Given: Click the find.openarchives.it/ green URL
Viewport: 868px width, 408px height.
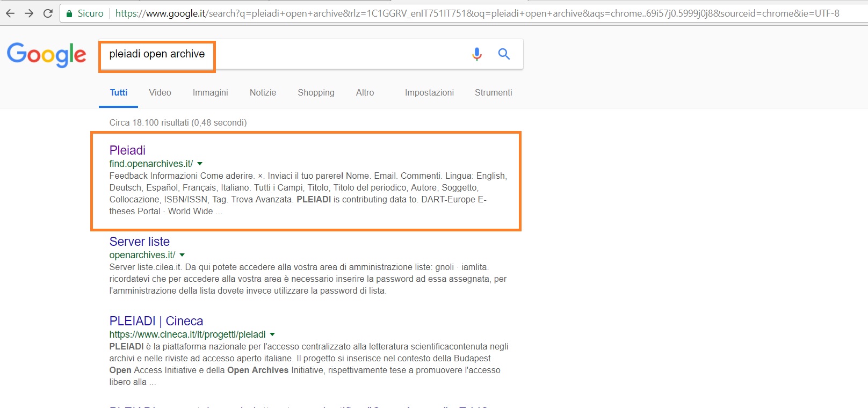Looking at the screenshot, I should pos(151,164).
